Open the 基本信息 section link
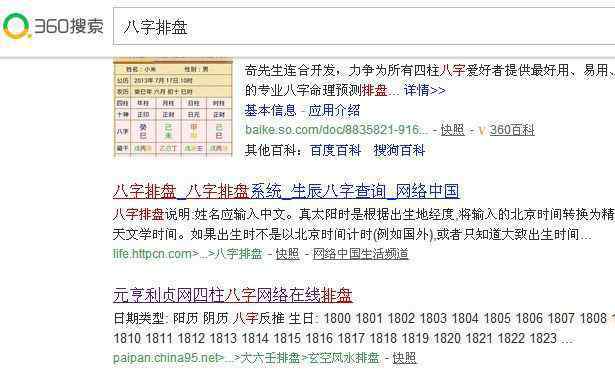 [270, 111]
